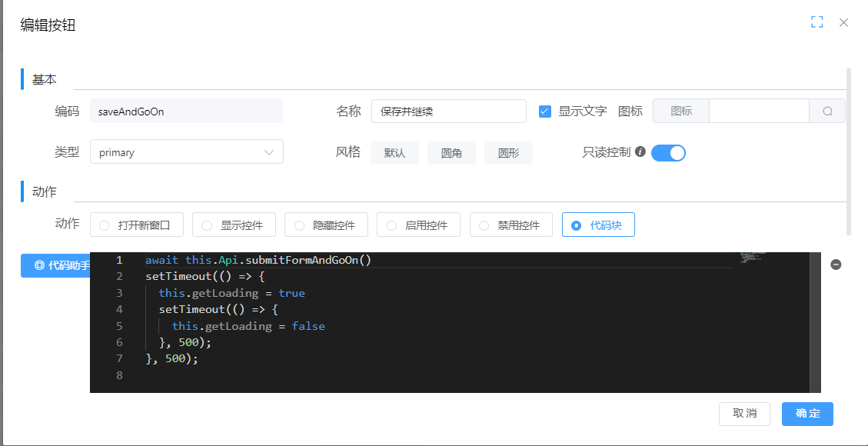This screenshot has width=868, height=446.
Task: Select the 显示控件 action option
Action: [x=232, y=225]
